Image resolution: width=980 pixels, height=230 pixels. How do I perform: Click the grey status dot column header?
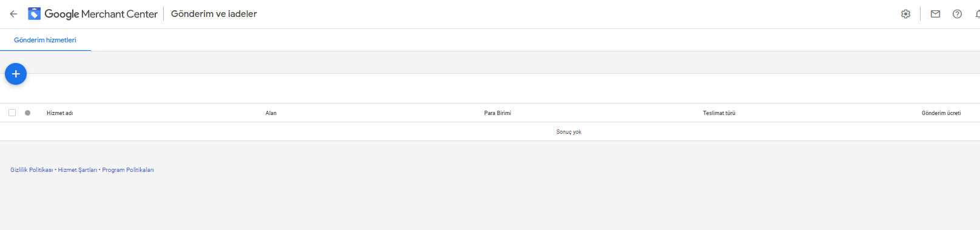point(28,113)
